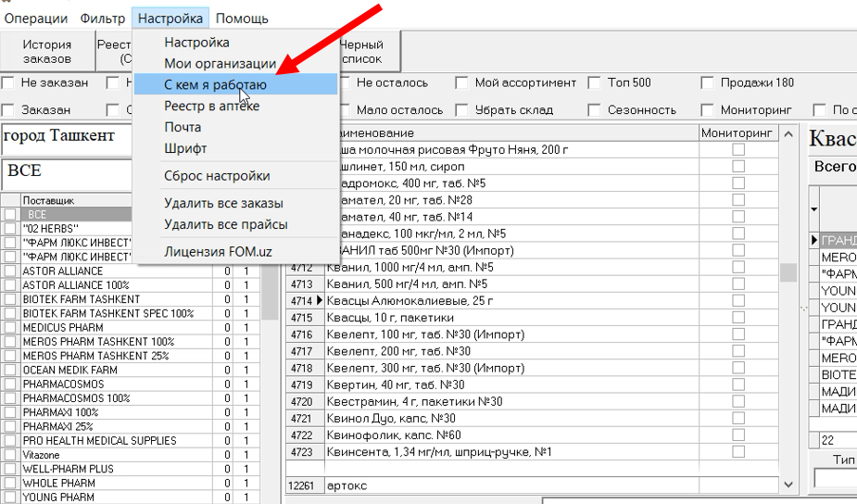Select supplier '"02 HERBS"'
Screen dimensions: 857x504
tap(77, 229)
